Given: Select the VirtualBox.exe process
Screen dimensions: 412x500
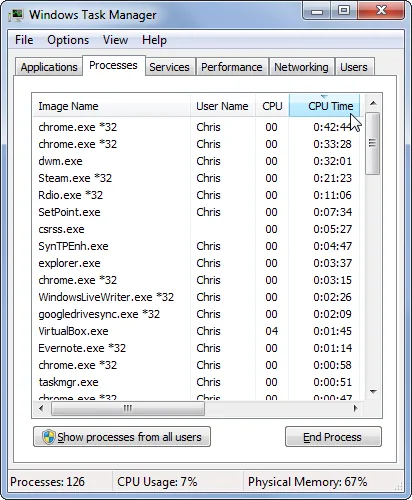Looking at the screenshot, I should [x=197, y=331].
